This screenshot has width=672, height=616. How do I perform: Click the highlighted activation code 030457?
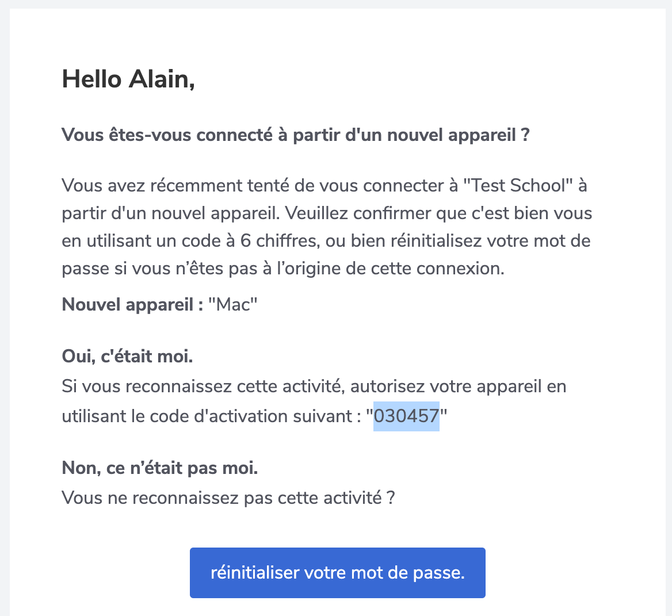[406, 416]
